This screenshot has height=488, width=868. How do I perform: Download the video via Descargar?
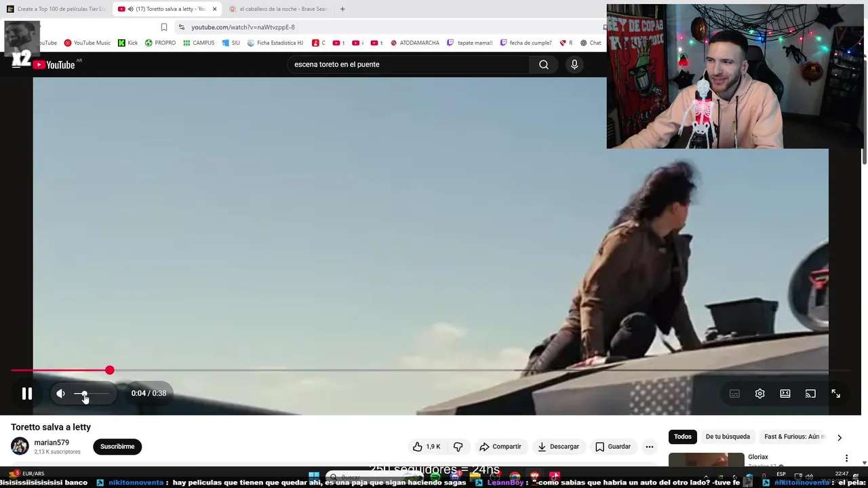point(559,447)
